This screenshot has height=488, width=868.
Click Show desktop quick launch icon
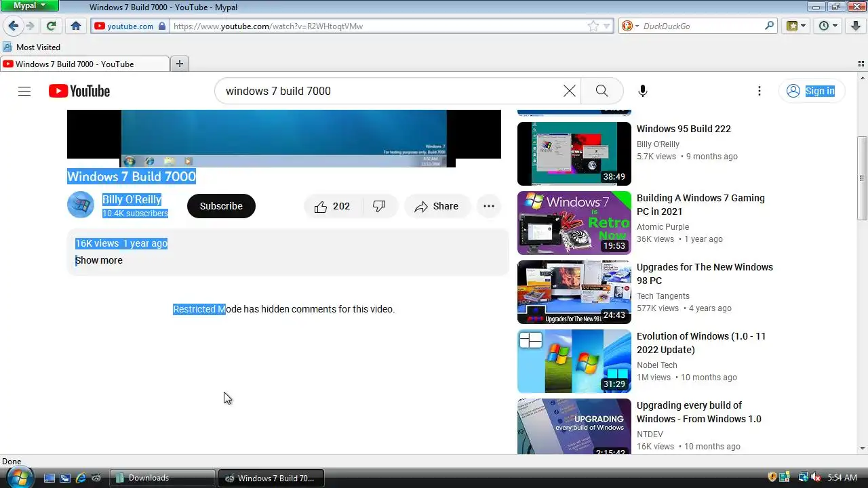50,478
